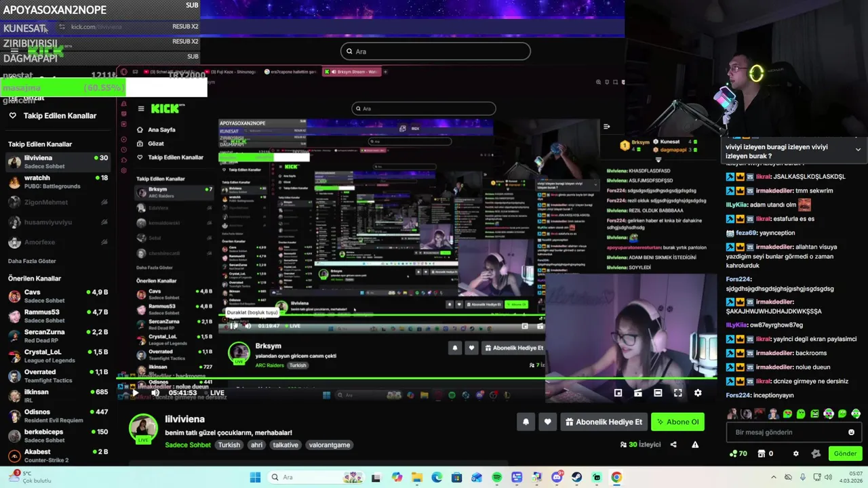Show hidden system tray icons chevron
The height and width of the screenshot is (488, 868).
coord(774,477)
